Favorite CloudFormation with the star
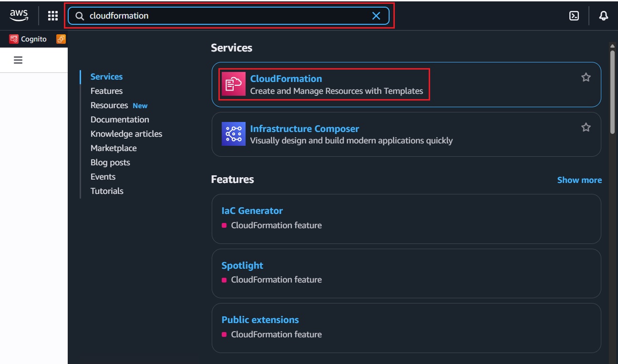The height and width of the screenshot is (364, 618). click(586, 77)
